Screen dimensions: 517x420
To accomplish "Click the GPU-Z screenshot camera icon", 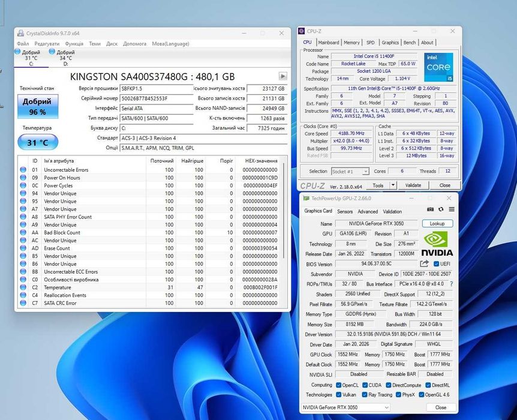I will click(x=430, y=209).
